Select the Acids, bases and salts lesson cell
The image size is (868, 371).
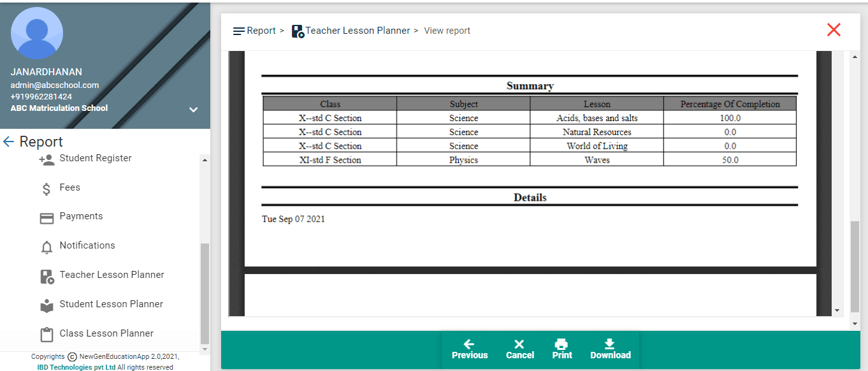[x=597, y=118]
